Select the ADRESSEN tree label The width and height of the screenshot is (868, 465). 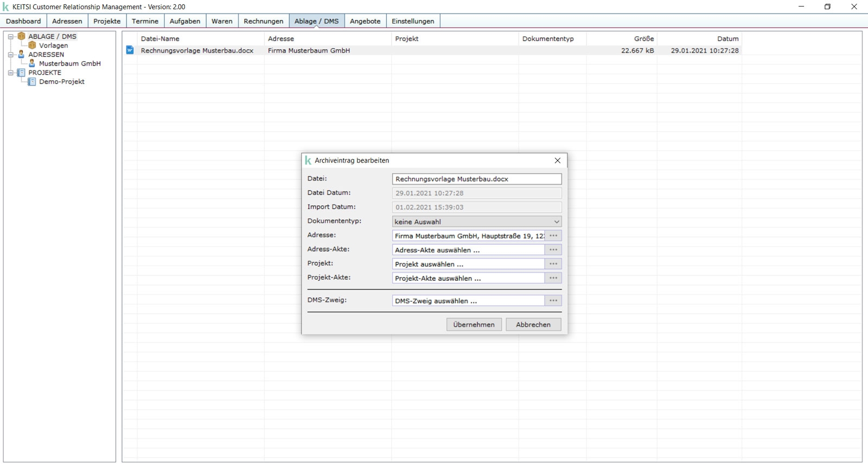(x=46, y=54)
